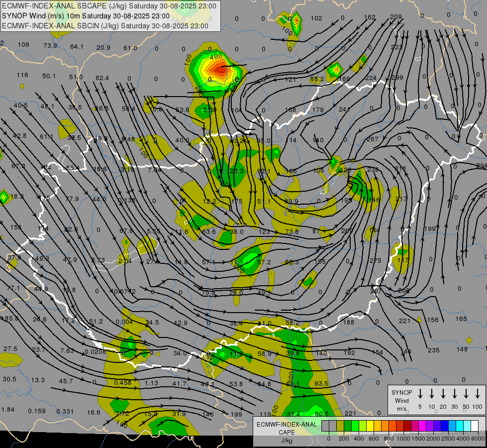Click the map value 0.004
487x448 pixels.
pos(124,322)
